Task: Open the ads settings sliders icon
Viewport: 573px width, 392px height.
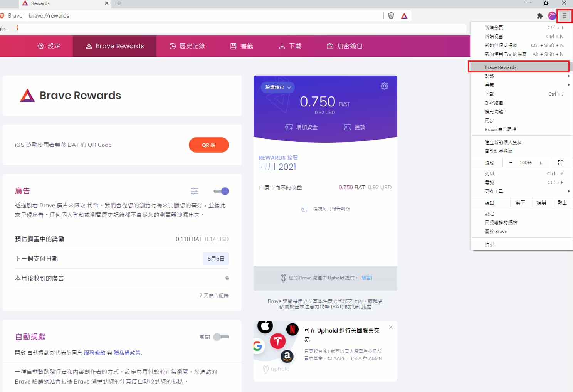Action: coord(195,191)
